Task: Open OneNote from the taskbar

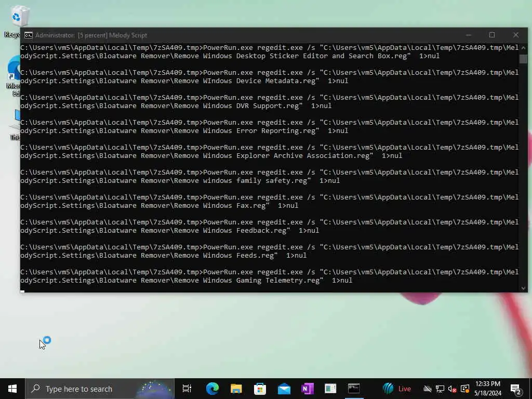Action: 308,389
